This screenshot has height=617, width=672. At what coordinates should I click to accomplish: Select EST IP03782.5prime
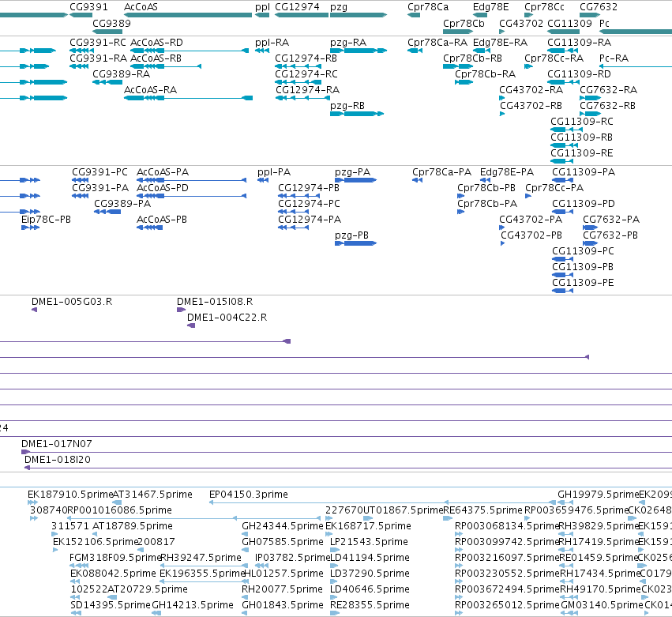261,566
